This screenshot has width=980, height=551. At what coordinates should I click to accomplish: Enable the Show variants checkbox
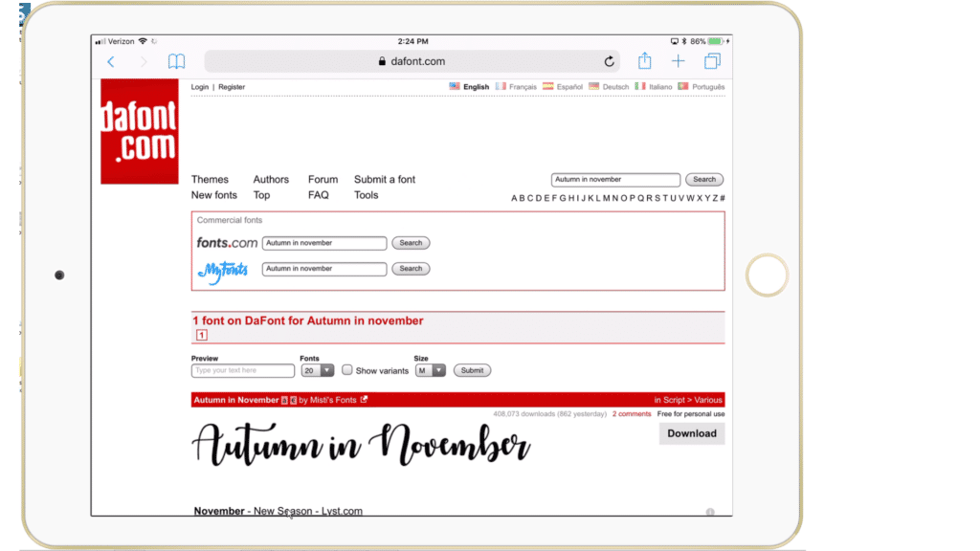pos(346,370)
